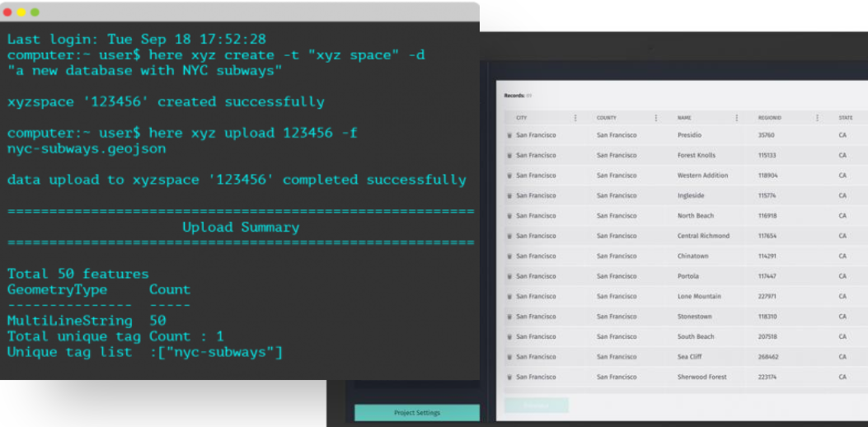This screenshot has height=427, width=868.
Task: Click region ID 118904
Action: click(767, 176)
